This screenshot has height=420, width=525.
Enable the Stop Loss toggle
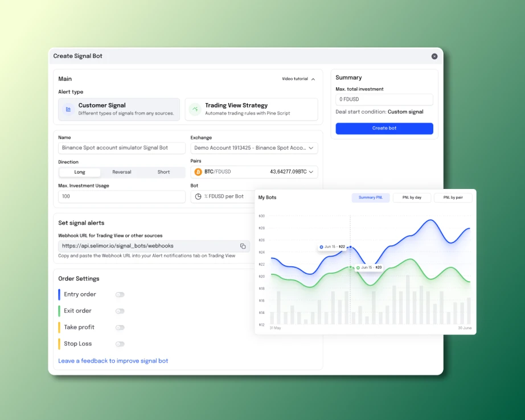120,344
